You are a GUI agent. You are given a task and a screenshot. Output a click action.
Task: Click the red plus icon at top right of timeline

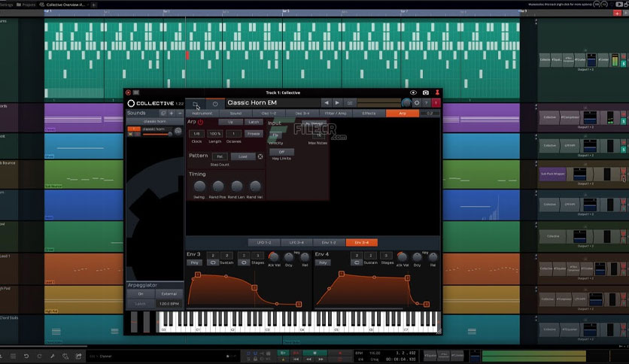[617, 14]
